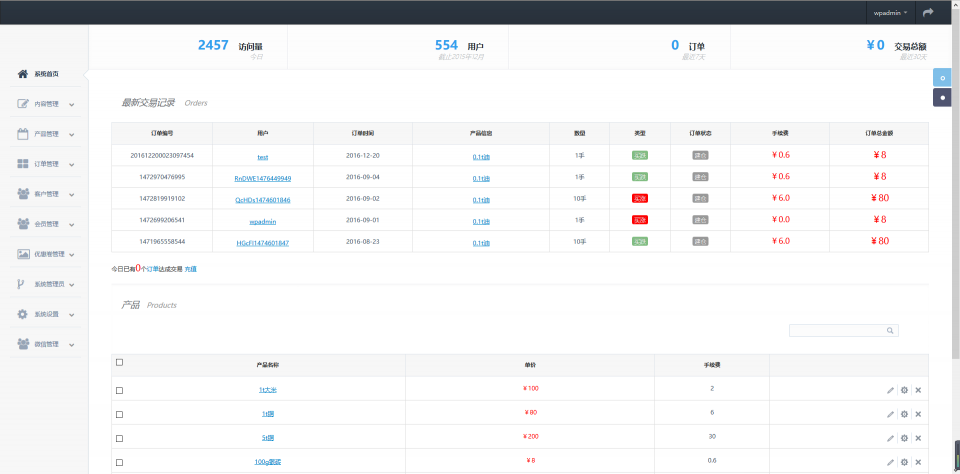Viewport: 960px width, 474px height.
Task: Expand the 系统设置 chevron
Action: click(x=72, y=314)
